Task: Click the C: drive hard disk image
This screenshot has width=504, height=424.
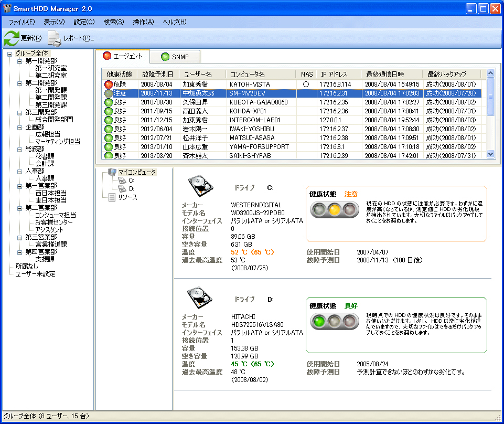Action: (x=200, y=187)
